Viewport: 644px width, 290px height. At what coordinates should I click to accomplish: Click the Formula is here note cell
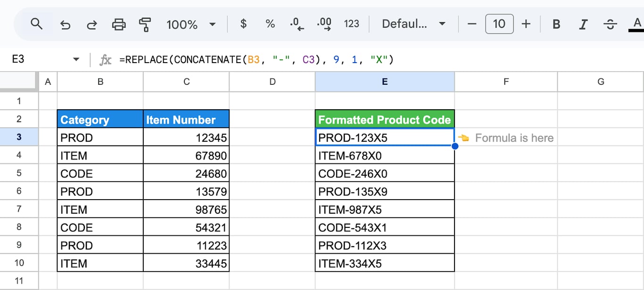tap(506, 137)
